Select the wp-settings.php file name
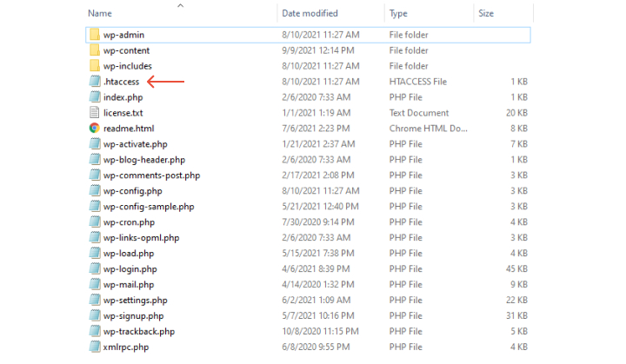The image size is (626, 364). point(136,300)
